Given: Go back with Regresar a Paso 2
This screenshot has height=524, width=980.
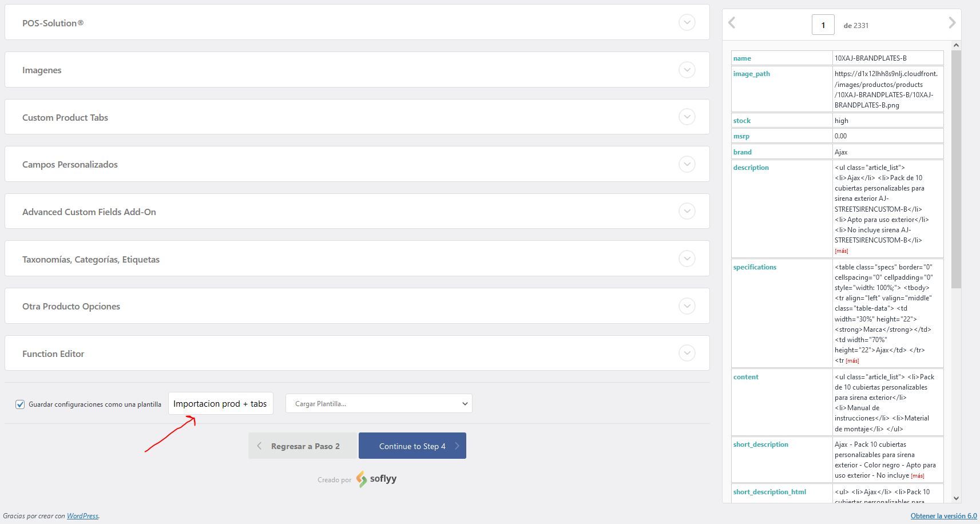Looking at the screenshot, I should [302, 446].
